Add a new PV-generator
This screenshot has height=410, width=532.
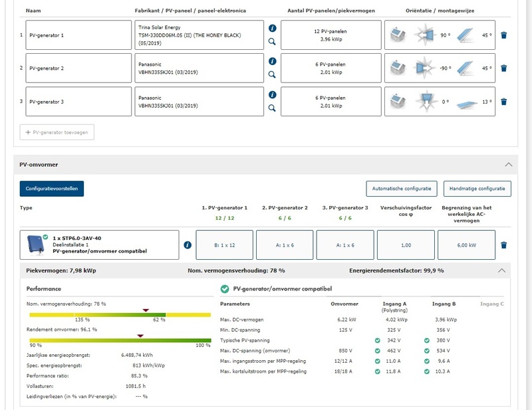click(57, 132)
